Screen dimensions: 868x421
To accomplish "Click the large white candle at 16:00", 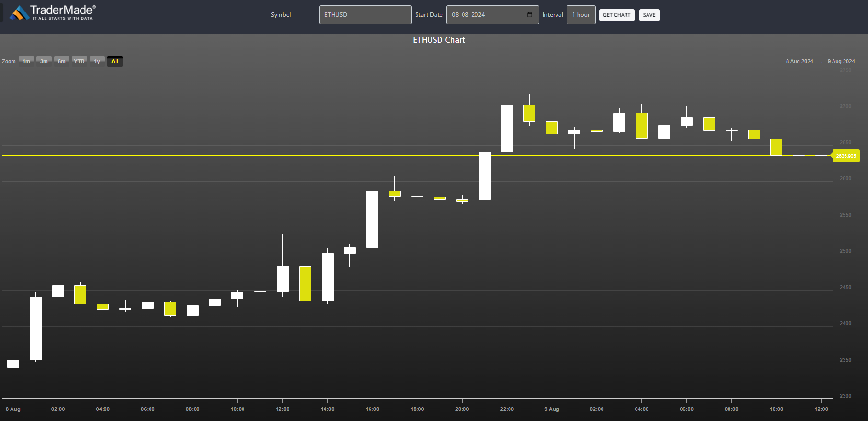I will [372, 219].
